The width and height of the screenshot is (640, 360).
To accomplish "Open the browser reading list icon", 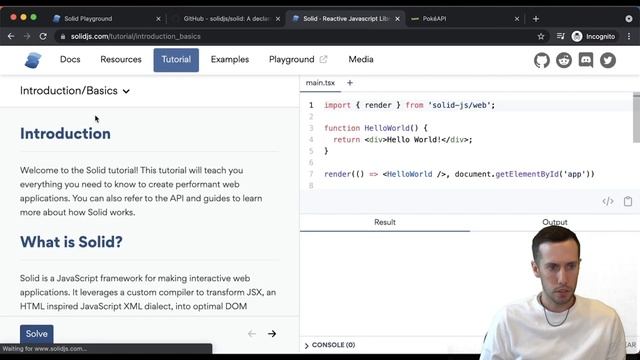I will click(561, 36).
